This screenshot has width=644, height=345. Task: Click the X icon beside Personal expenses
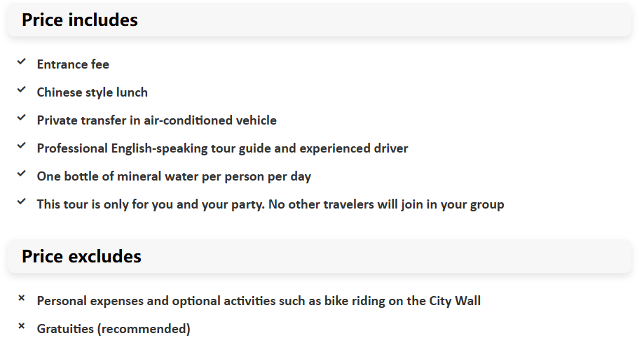(21, 298)
